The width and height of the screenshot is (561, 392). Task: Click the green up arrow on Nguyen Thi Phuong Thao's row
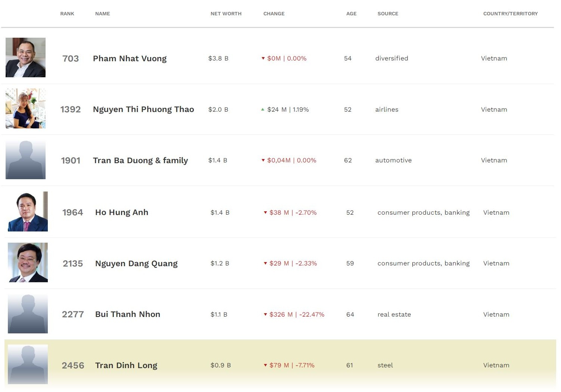264,109
